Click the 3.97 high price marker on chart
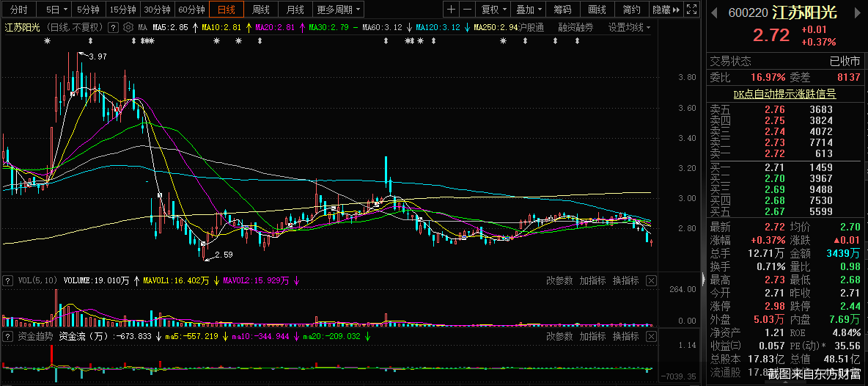868x386 pixels. [x=97, y=57]
